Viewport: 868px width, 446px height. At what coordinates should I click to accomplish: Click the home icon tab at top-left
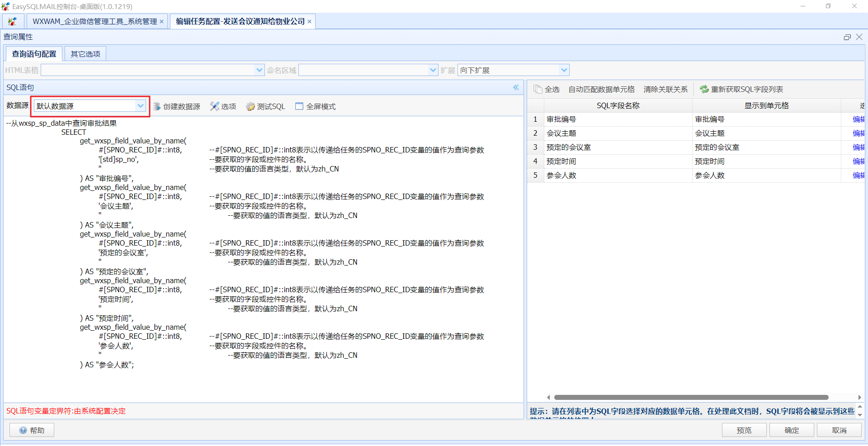(13, 21)
